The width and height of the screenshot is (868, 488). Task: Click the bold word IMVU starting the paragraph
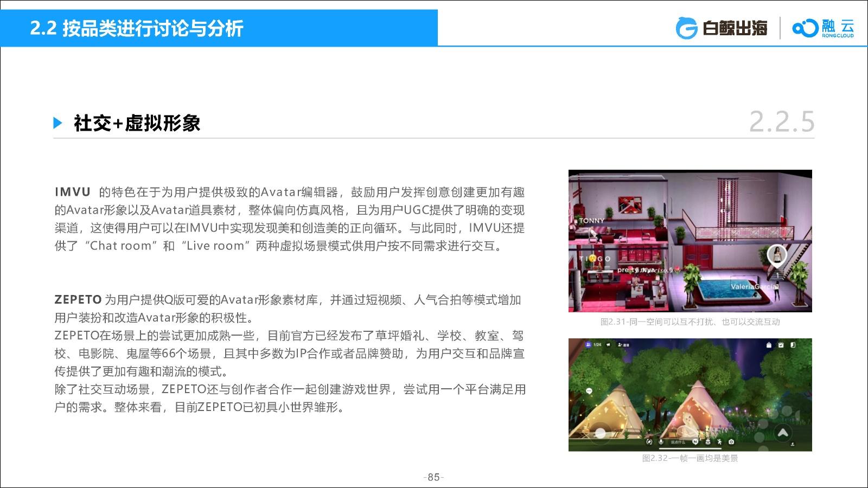point(73,192)
